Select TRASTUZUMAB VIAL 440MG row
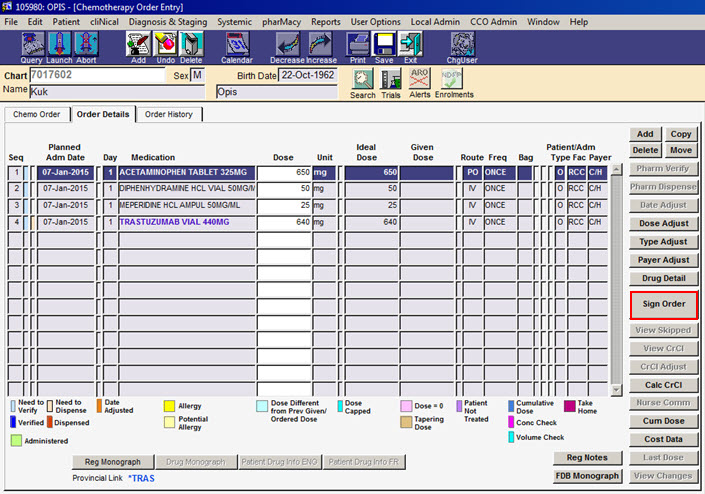 click(x=186, y=223)
